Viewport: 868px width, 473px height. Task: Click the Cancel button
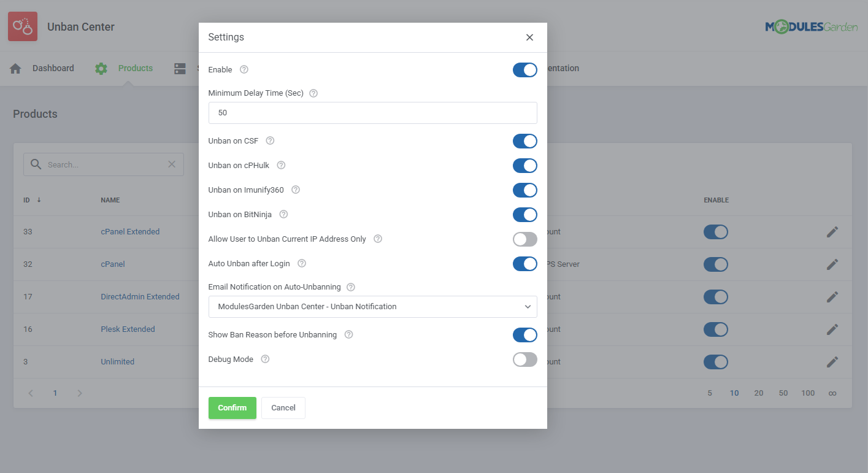(283, 408)
